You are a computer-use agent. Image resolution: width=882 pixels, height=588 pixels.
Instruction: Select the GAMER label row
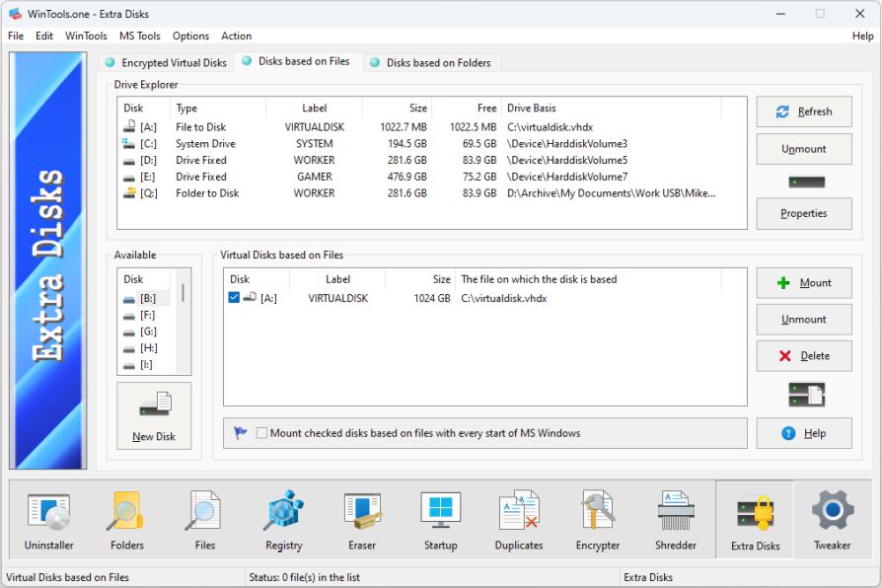click(315, 177)
